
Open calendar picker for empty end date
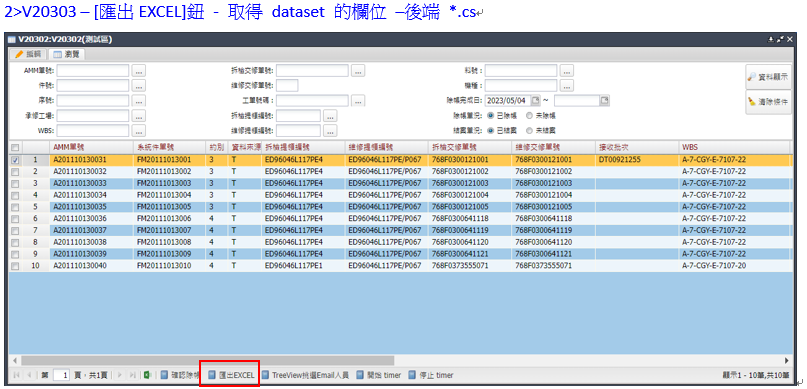click(605, 100)
